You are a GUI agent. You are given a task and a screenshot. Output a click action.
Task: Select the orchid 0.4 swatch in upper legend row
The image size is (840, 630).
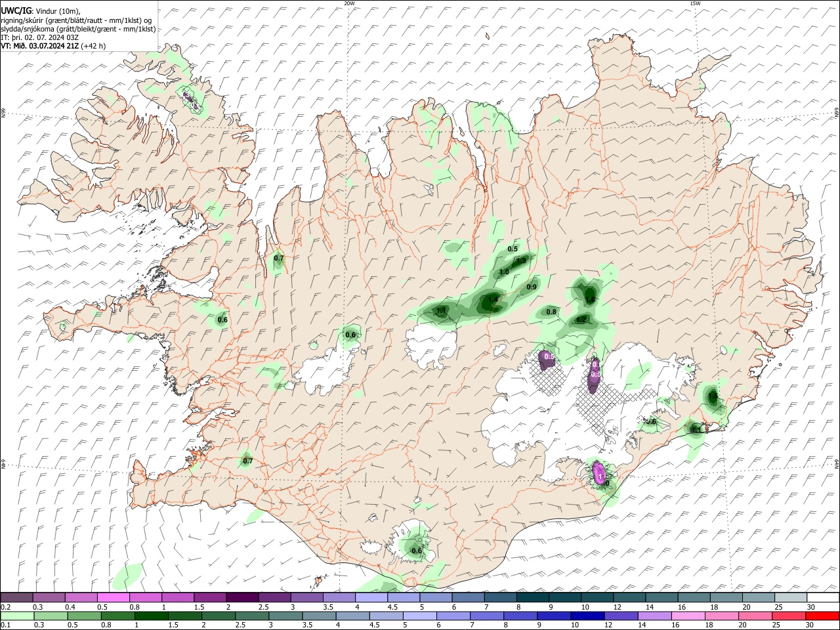point(81,598)
